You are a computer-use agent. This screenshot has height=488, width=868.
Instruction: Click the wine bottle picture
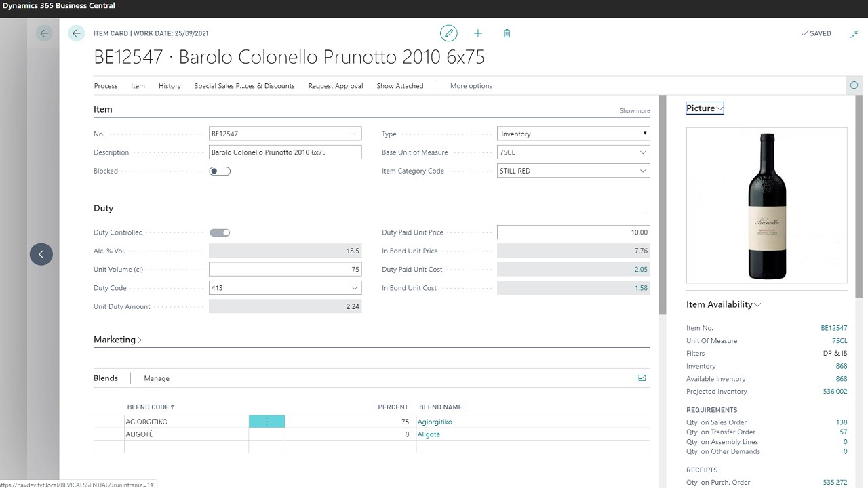click(x=767, y=205)
